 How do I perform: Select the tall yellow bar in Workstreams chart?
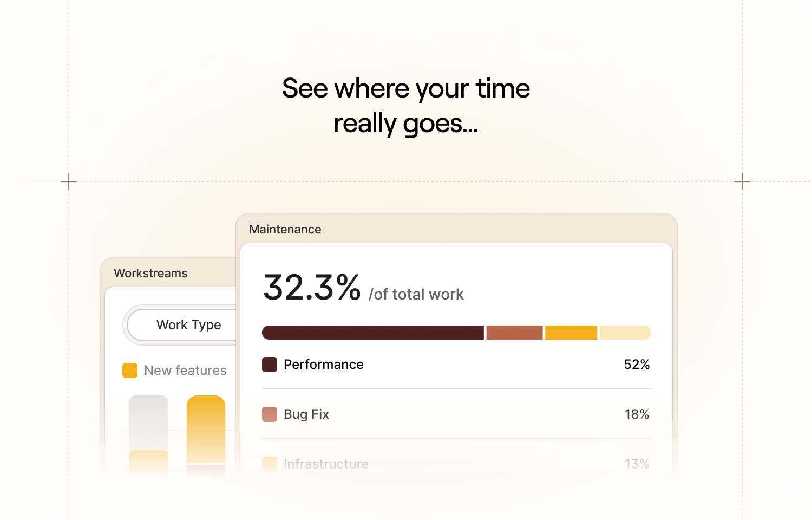point(206,428)
